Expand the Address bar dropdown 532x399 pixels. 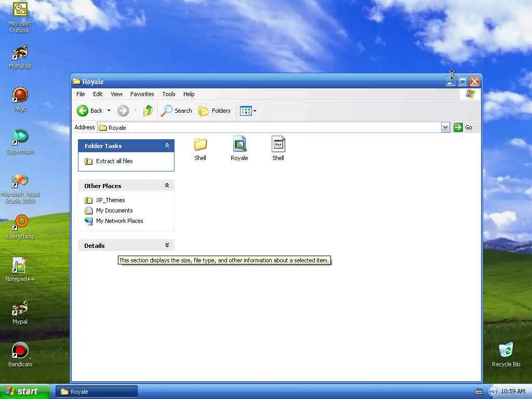click(445, 128)
